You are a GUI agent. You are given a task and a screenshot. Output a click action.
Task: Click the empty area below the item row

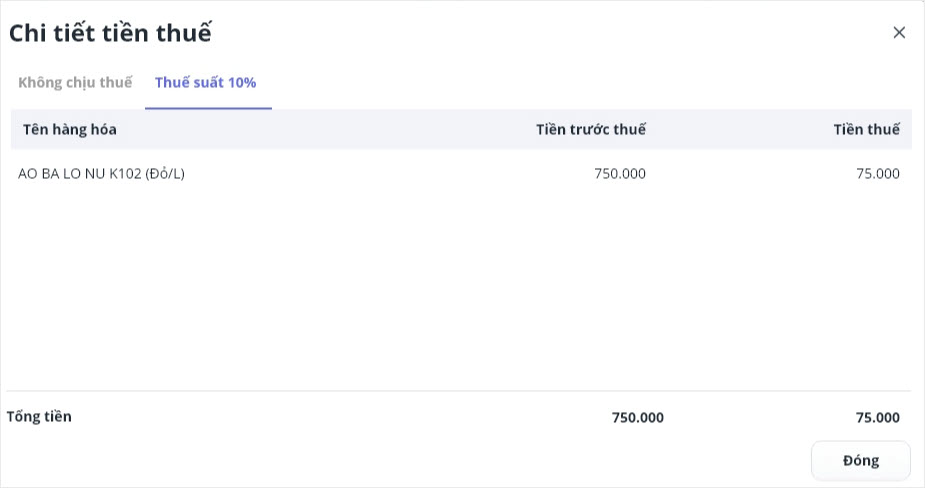(460, 290)
